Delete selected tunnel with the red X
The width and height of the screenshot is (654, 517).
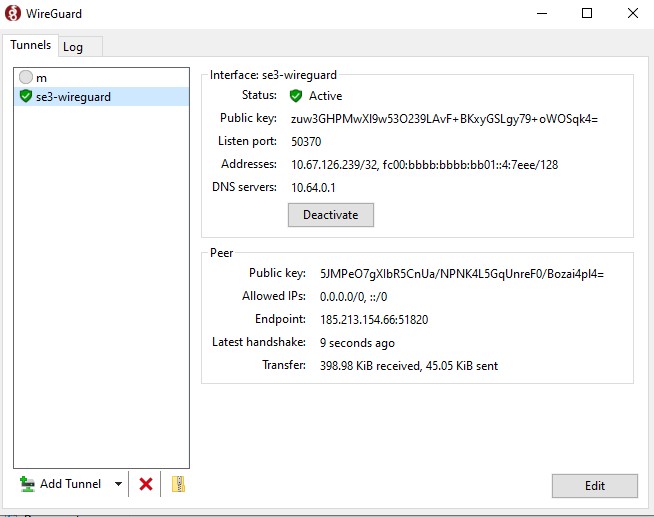click(x=146, y=484)
